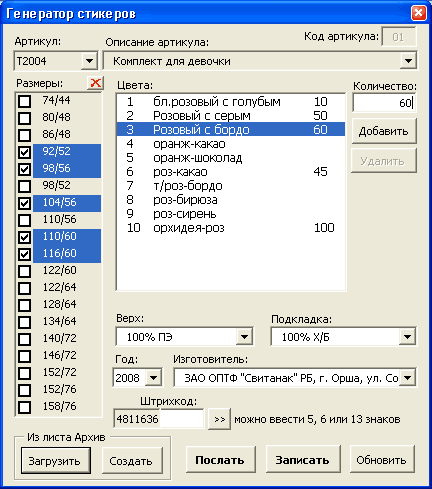The width and height of the screenshot is (432, 489).
Task: Click the Записать button
Action: (x=303, y=460)
